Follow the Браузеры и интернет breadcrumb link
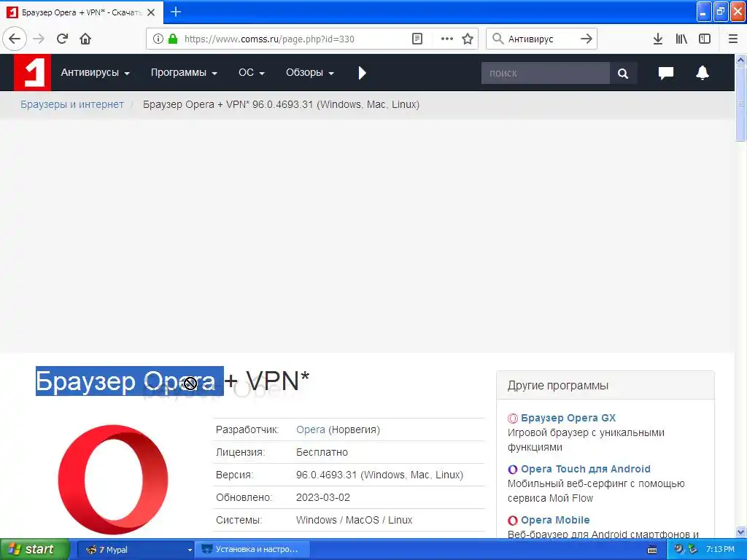The image size is (747, 560). tap(72, 104)
